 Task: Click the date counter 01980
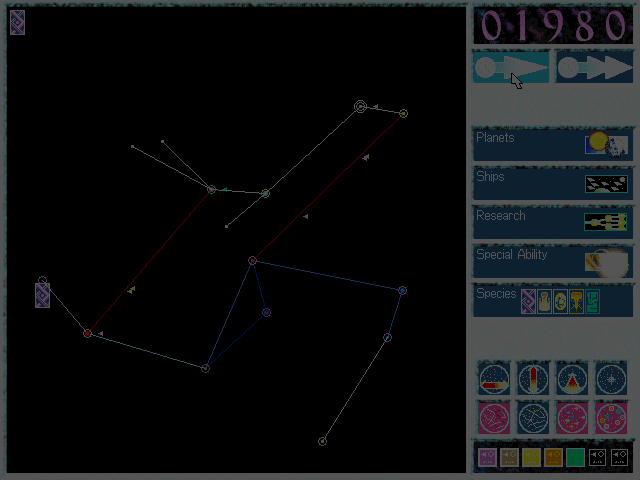tap(553, 26)
